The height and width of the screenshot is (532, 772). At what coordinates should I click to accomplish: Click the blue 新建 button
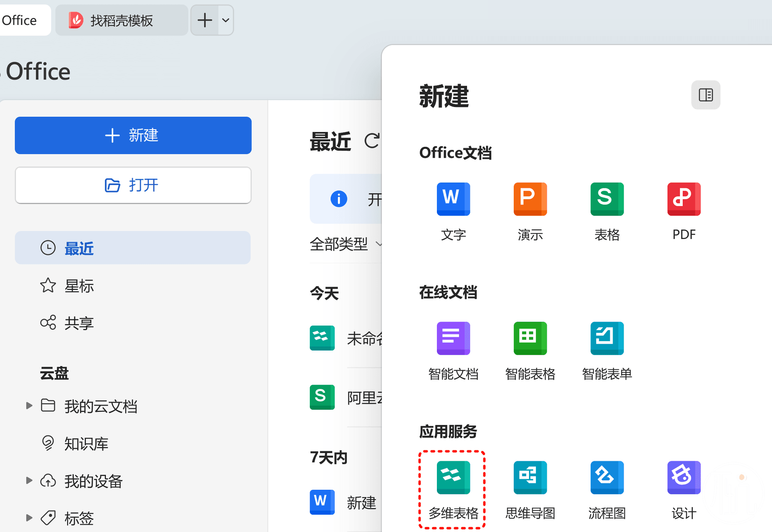coord(133,136)
